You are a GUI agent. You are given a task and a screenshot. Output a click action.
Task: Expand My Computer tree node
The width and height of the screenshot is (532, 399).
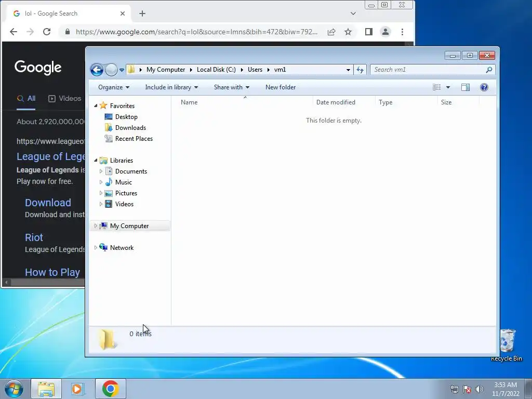[x=96, y=225]
